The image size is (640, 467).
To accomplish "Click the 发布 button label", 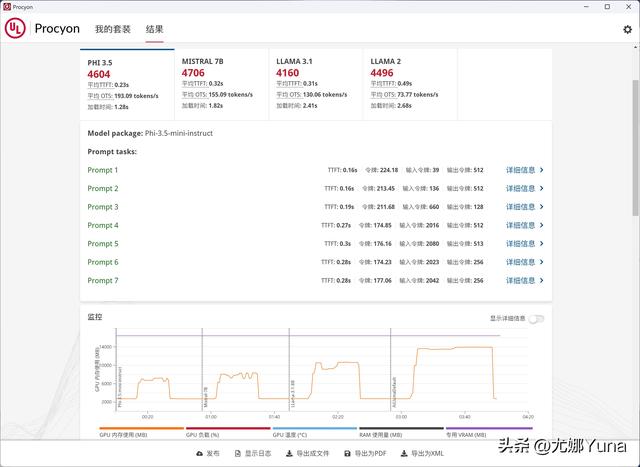I will pyautogui.click(x=213, y=453).
